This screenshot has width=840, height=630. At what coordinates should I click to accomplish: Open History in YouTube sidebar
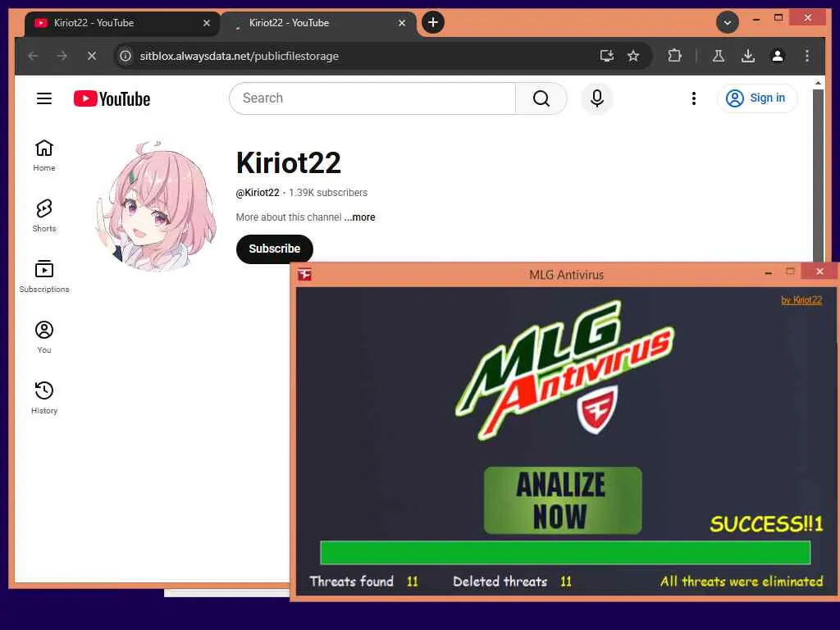click(44, 398)
